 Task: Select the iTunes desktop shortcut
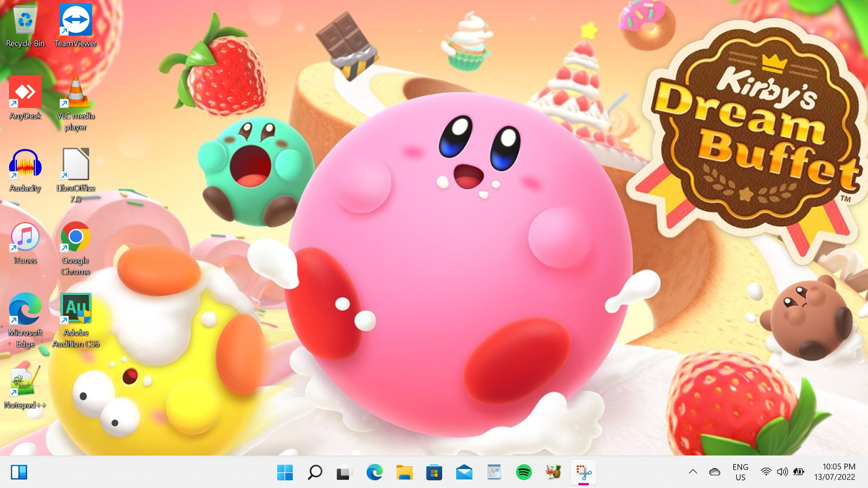point(25,243)
